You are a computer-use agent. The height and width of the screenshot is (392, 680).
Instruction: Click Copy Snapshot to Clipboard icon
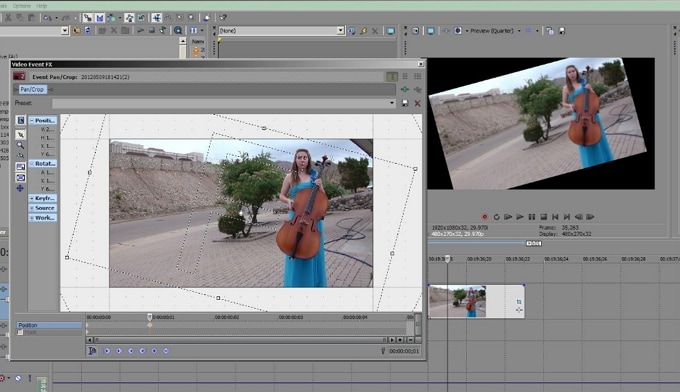coord(550,31)
